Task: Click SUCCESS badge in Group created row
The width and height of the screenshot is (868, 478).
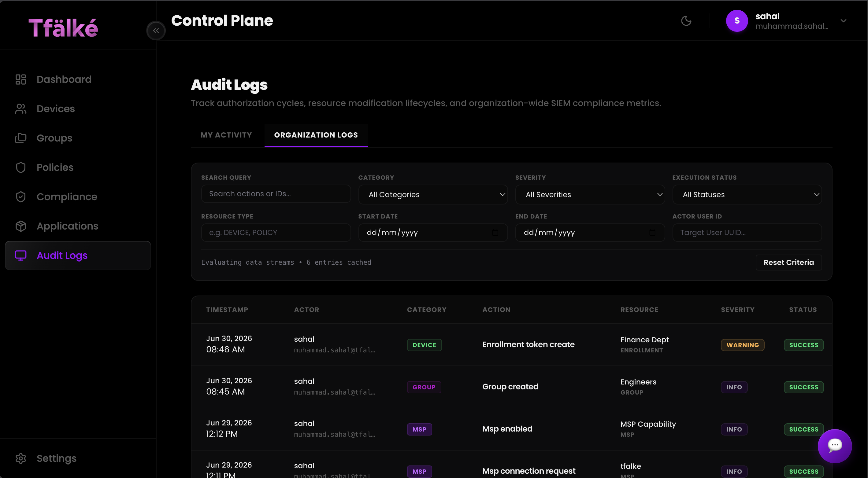Action: pyautogui.click(x=804, y=387)
